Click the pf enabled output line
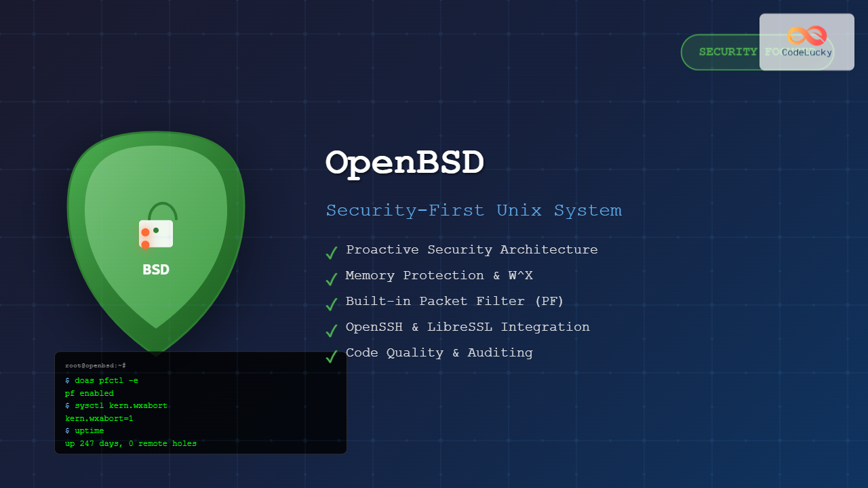 click(x=90, y=393)
